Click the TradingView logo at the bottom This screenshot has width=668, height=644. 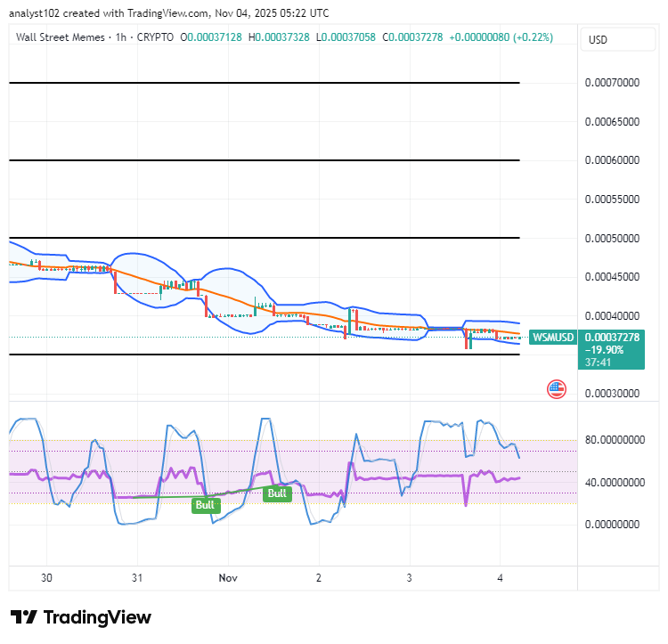(x=80, y=617)
